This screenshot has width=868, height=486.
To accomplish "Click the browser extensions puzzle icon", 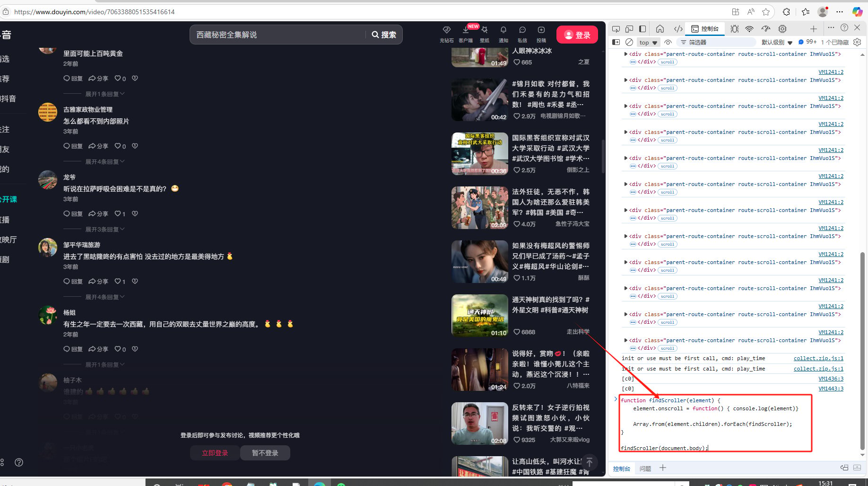I will click(x=786, y=12).
